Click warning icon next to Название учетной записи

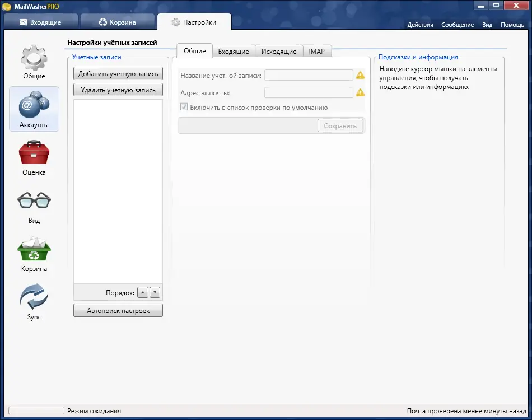click(360, 75)
